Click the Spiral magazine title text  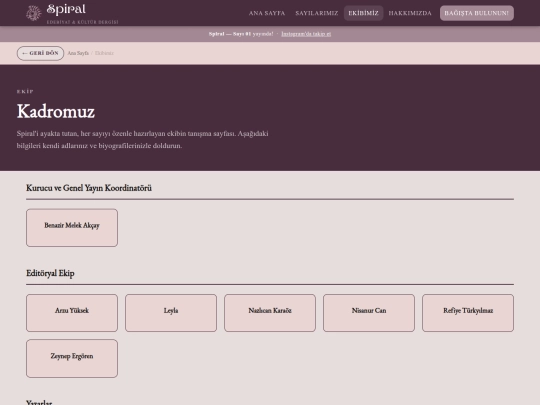pyautogui.click(x=66, y=9)
